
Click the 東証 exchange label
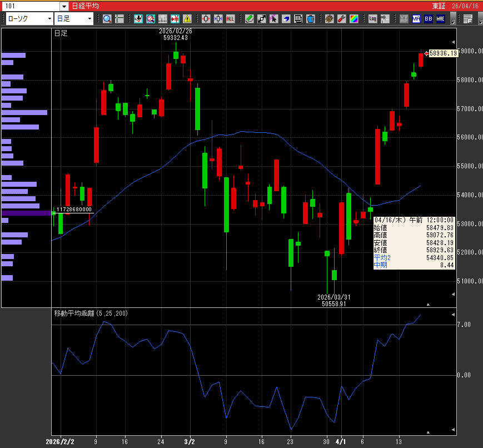click(x=439, y=6)
